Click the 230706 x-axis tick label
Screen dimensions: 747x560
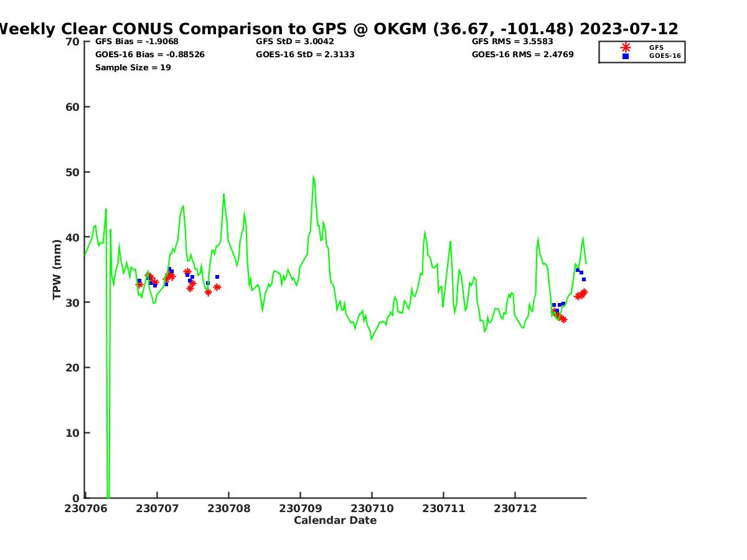pyautogui.click(x=85, y=508)
